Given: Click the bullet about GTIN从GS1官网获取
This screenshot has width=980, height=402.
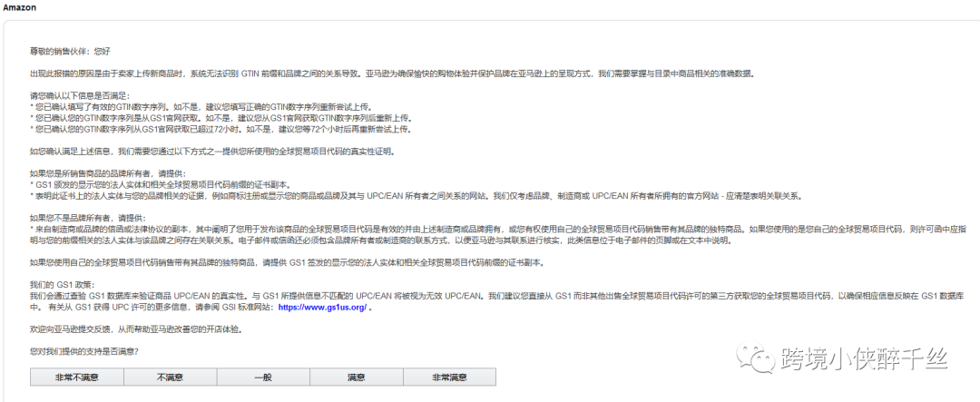Looking at the screenshot, I should [221, 118].
